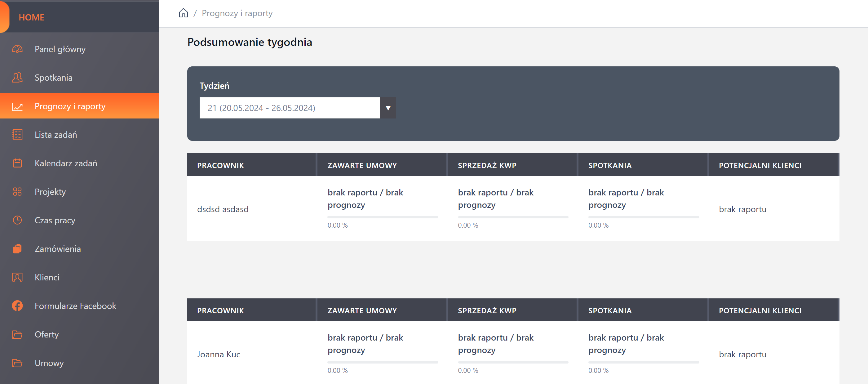Image resolution: width=868 pixels, height=384 pixels.
Task: Click the HOME header link
Action: [31, 18]
